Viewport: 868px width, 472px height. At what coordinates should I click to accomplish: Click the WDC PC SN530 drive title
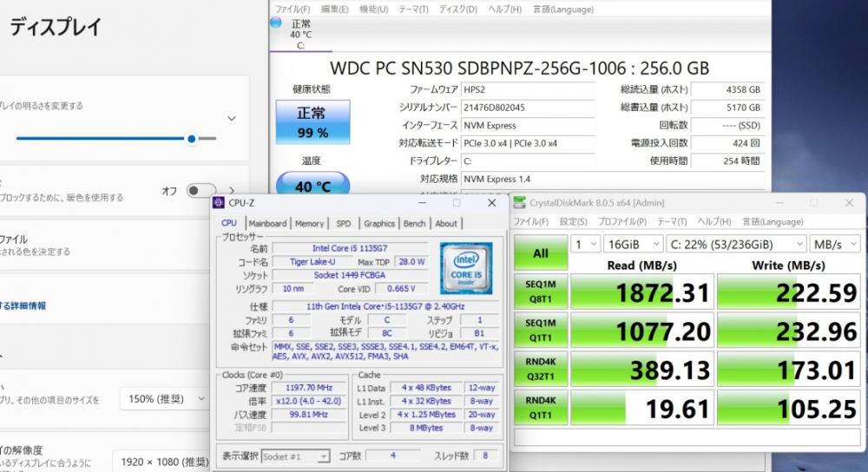[519, 68]
